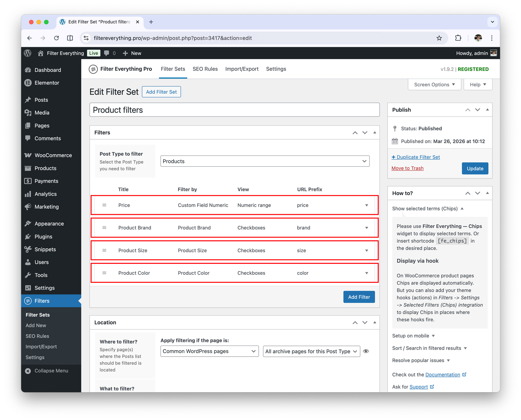This screenshot has height=420, width=521.
Task: Click the drag handle icon for Product Color
Action: tap(104, 273)
